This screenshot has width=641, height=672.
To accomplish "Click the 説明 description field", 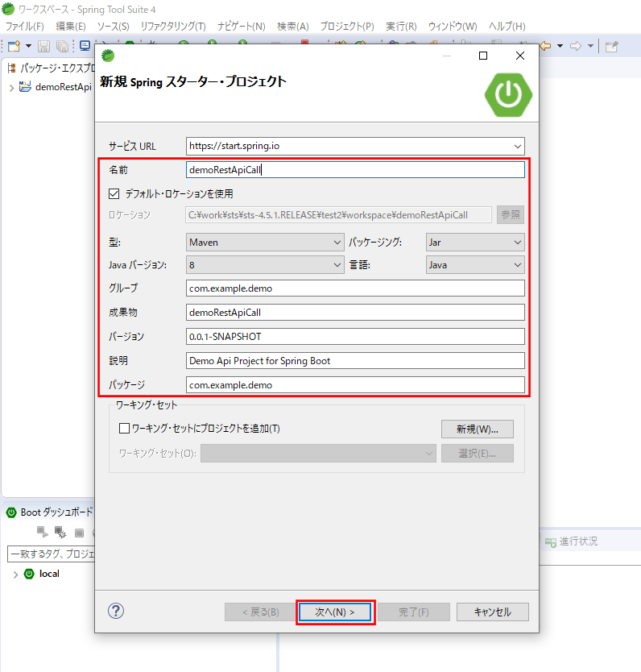I will (355, 361).
